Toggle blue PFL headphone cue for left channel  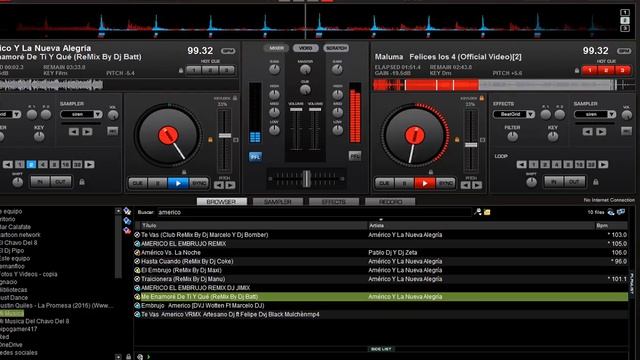click(255, 157)
